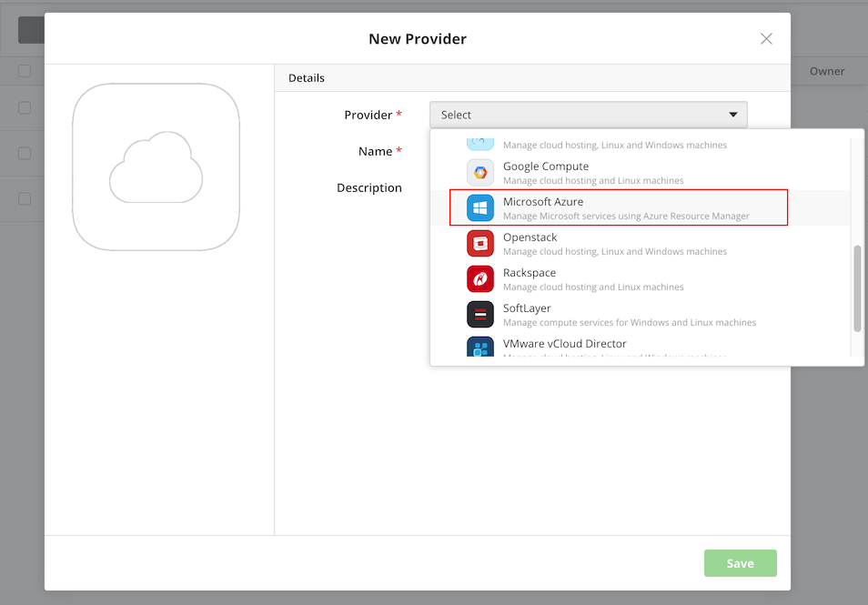
Task: Click the Save button
Action: click(x=740, y=563)
